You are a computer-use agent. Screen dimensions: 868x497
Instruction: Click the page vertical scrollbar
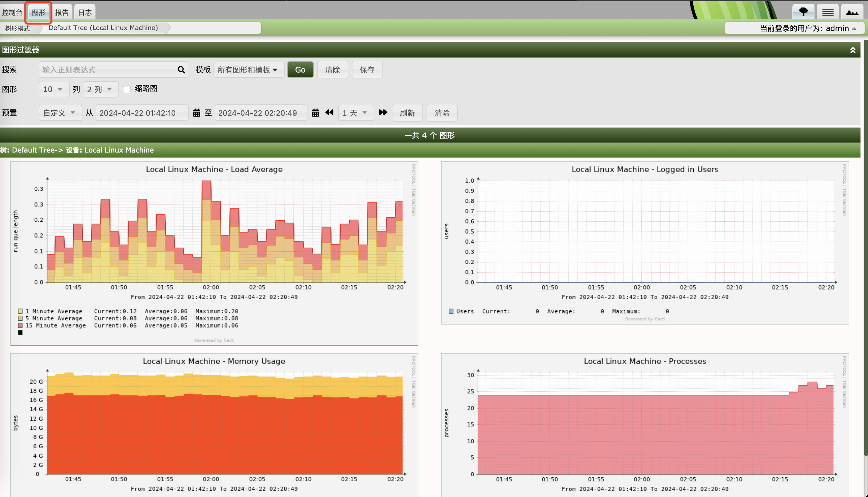pyautogui.click(x=866, y=248)
